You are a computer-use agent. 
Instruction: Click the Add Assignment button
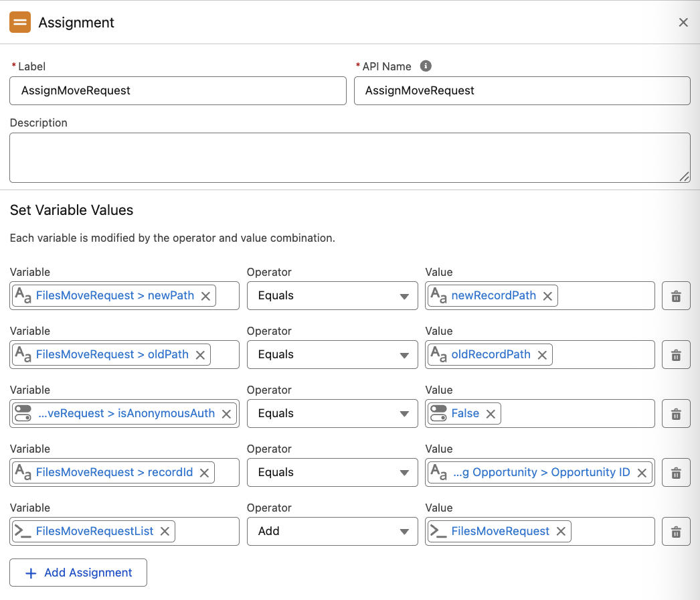78,573
